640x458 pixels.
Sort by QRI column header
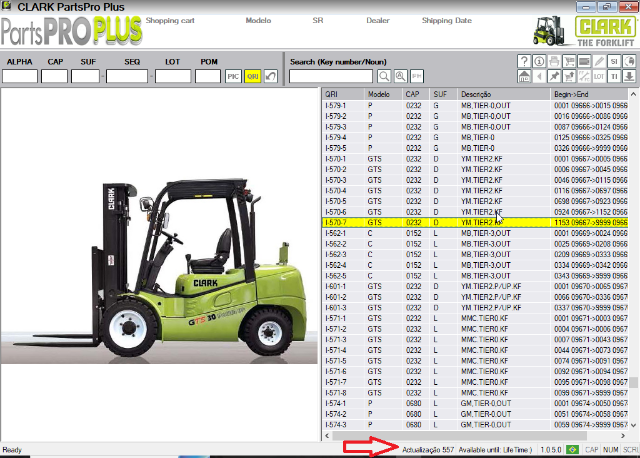click(x=343, y=94)
